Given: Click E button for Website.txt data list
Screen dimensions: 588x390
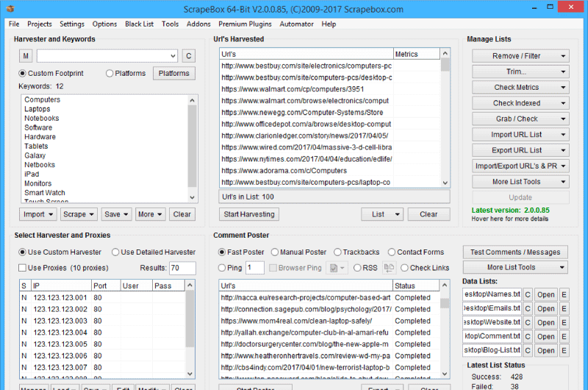Looking at the screenshot, I should point(564,322).
